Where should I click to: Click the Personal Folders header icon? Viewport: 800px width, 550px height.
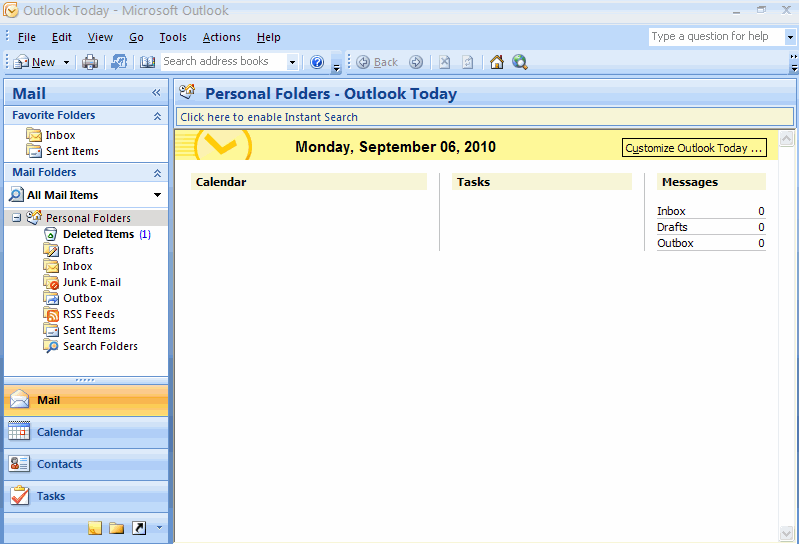187,92
